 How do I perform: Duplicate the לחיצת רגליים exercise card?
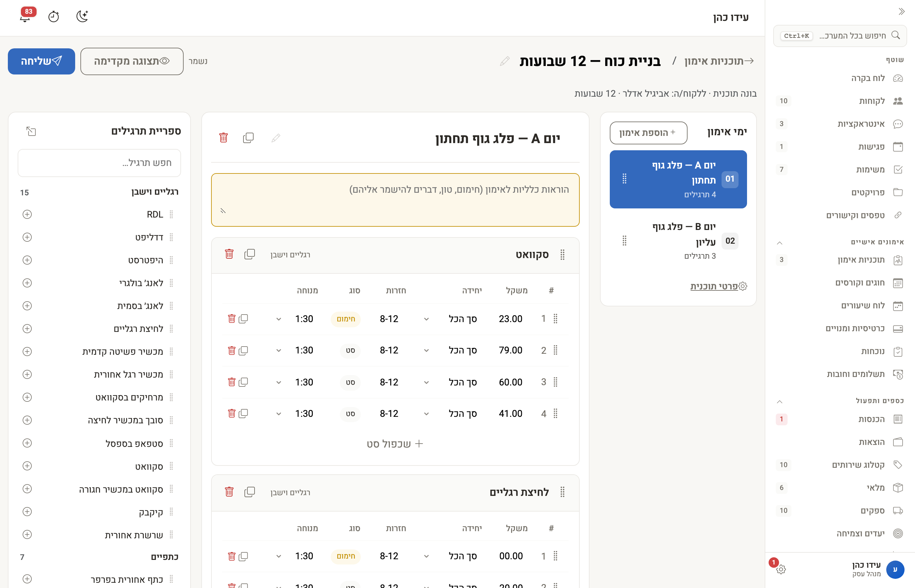click(249, 492)
